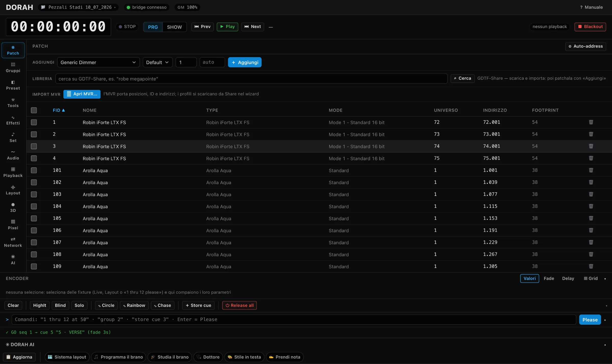Collapse the DORAH AI panel
Viewport: 612px width, 364px height.
[x=605, y=345]
